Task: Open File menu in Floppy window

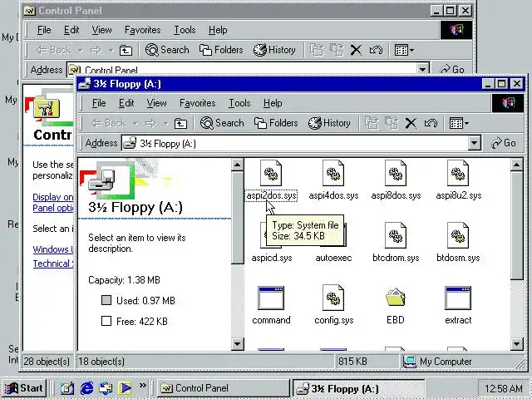Action: [x=99, y=103]
